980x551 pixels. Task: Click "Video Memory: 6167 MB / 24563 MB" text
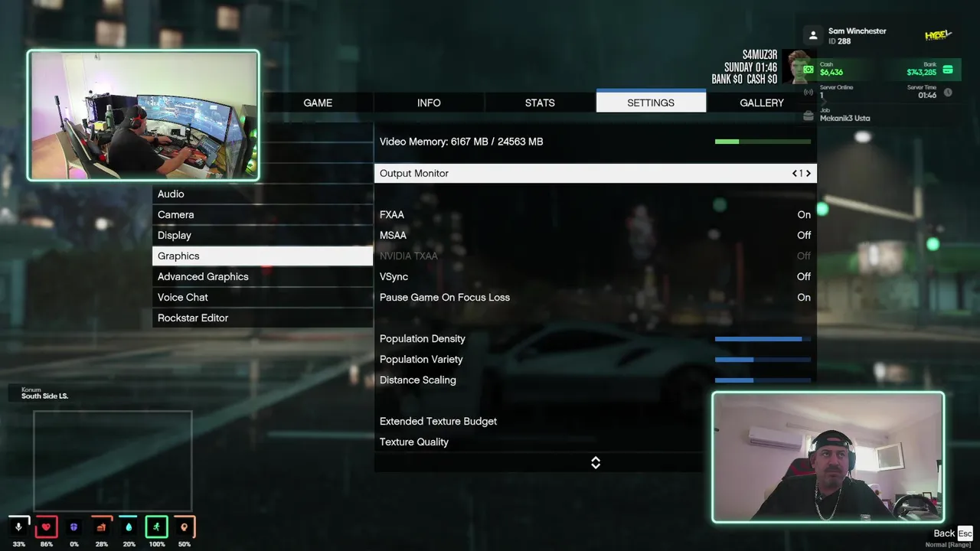462,142
